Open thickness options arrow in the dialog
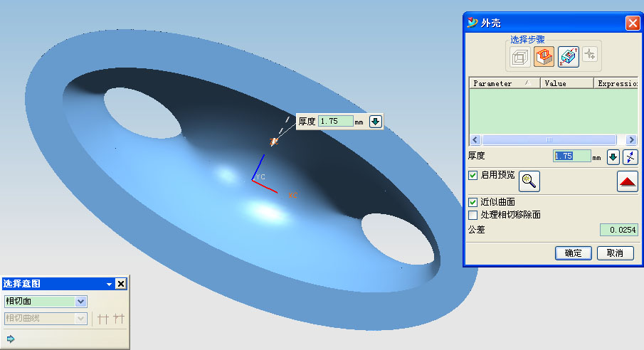 click(613, 157)
